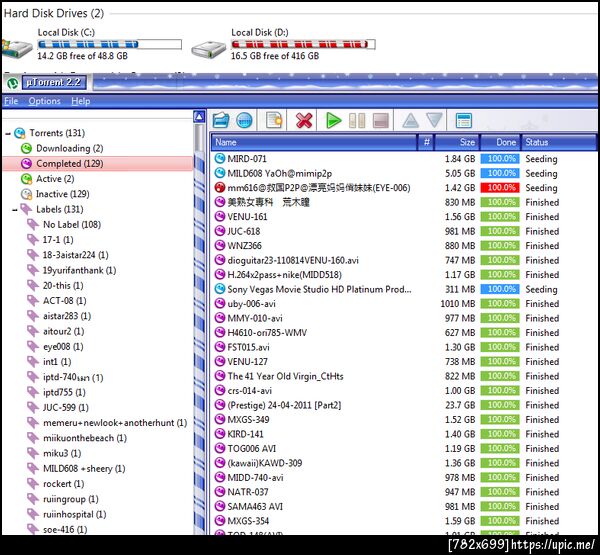The width and height of the screenshot is (600, 555).
Task: Select the WNZ366 torrent row
Action: pyautogui.click(x=404, y=246)
